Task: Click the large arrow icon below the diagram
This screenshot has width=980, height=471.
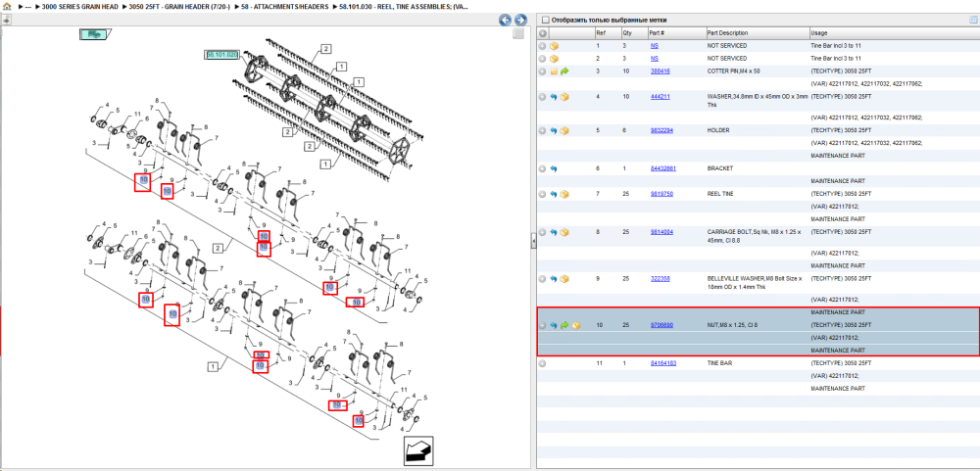Action: click(418, 450)
